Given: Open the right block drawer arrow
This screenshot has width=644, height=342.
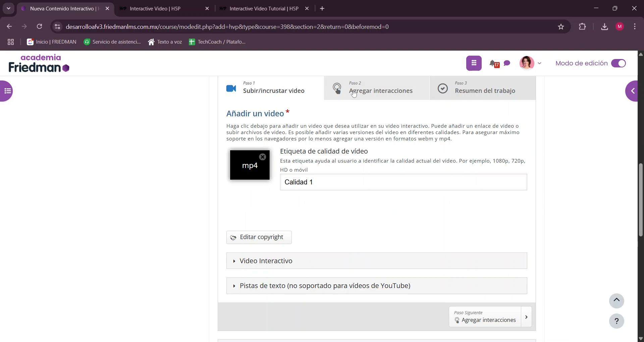Looking at the screenshot, I should point(632,91).
